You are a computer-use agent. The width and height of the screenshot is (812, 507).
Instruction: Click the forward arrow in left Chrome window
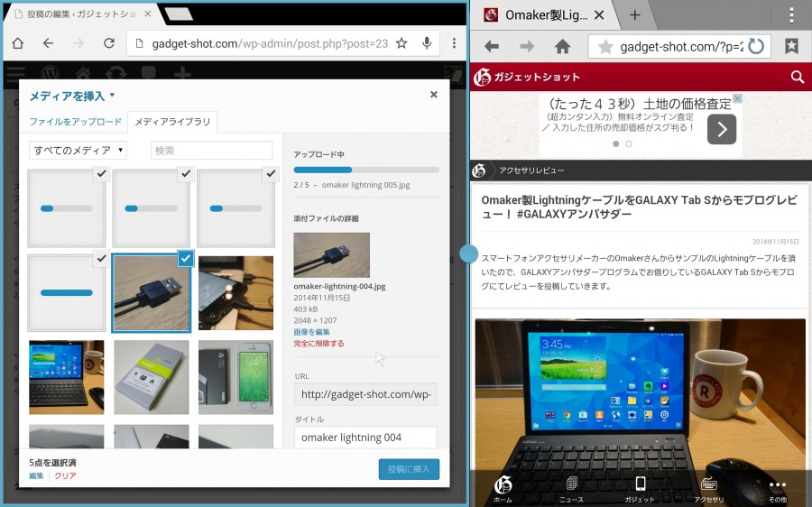tap(78, 43)
